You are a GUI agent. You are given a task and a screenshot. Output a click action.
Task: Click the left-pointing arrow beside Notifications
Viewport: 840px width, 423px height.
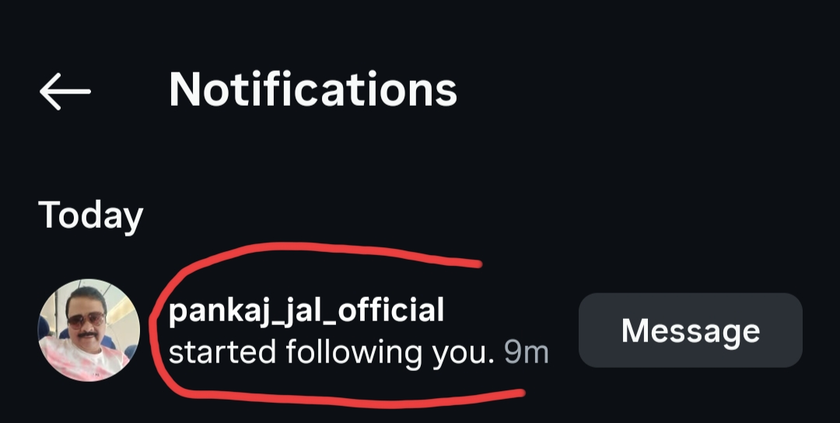(65, 91)
